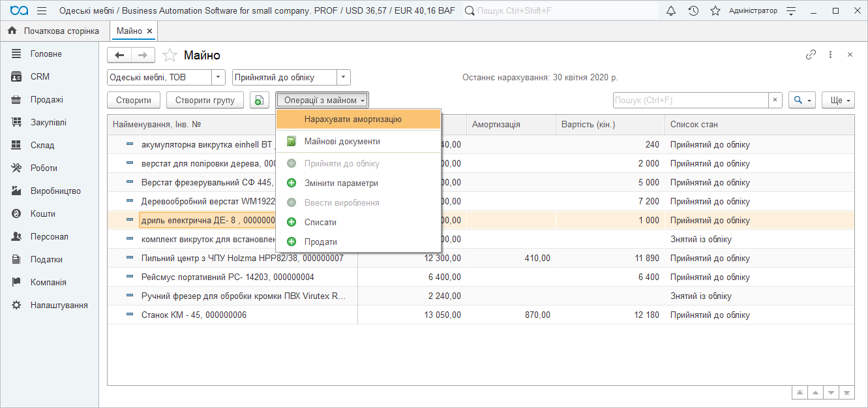Choose Списати from the operations menu
This screenshot has height=408, width=868.
(320, 222)
